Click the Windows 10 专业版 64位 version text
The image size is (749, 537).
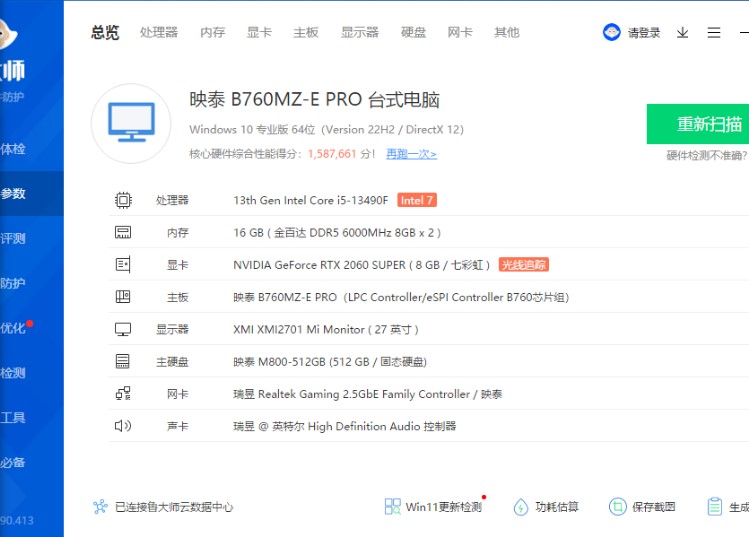pos(326,129)
